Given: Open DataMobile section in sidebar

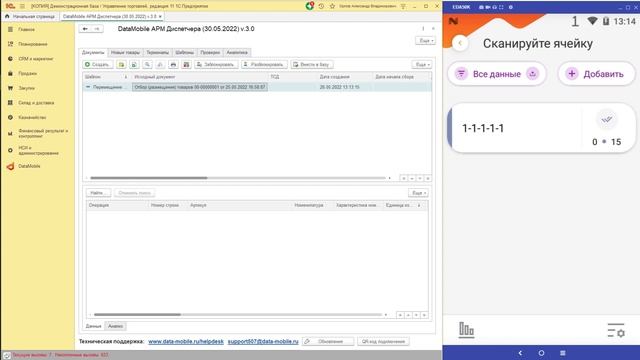Looking at the screenshot, I should [x=29, y=166].
